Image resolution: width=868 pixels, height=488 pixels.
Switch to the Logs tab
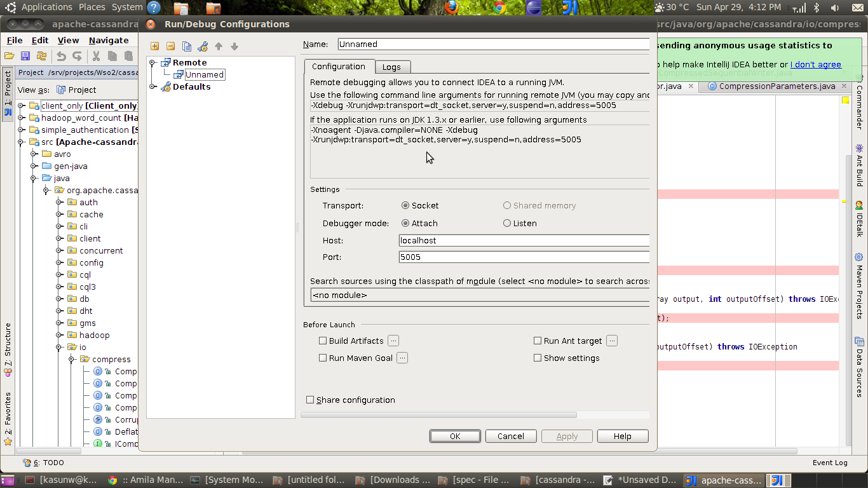[x=392, y=66]
